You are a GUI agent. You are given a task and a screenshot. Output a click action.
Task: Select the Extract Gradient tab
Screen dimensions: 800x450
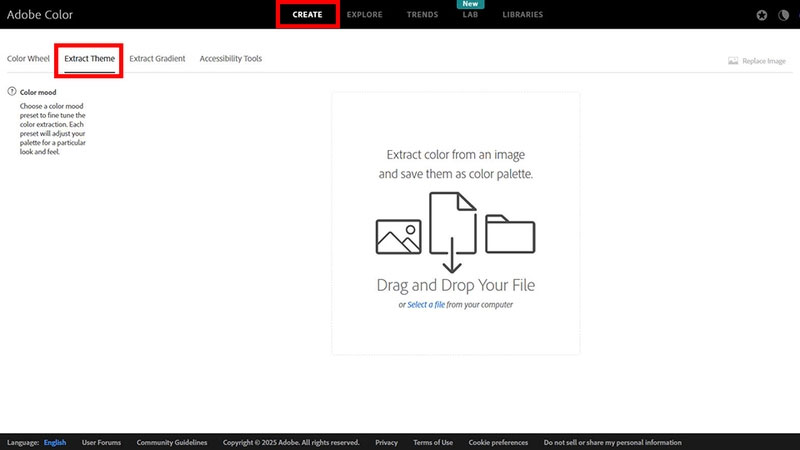[157, 59]
